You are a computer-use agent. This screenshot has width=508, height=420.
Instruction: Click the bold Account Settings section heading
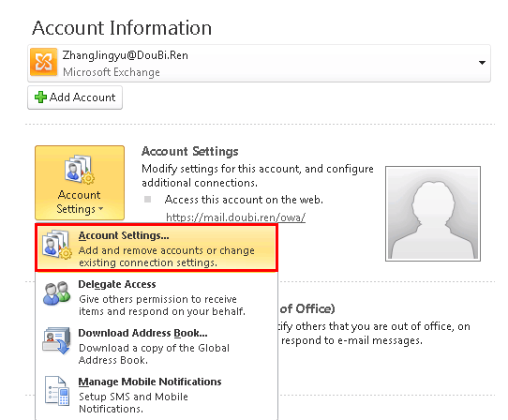coord(190,151)
